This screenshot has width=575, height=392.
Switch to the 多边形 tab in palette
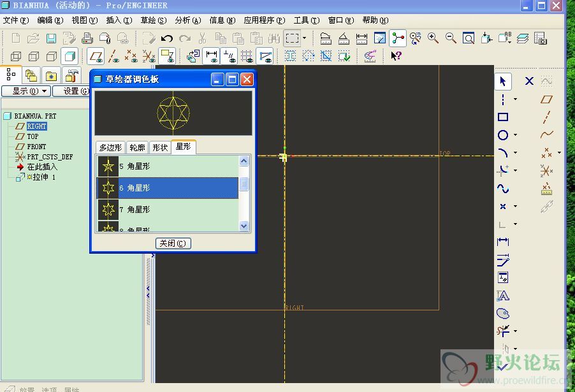pos(110,147)
